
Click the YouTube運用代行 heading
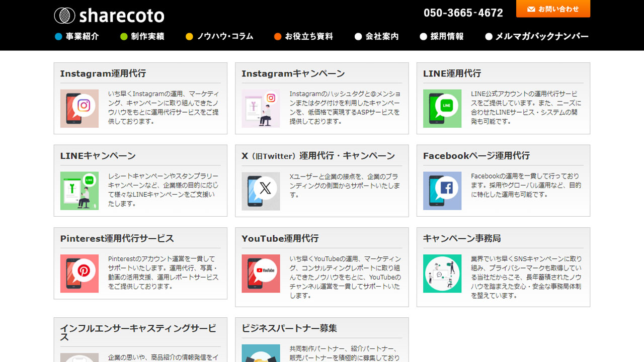point(280,238)
